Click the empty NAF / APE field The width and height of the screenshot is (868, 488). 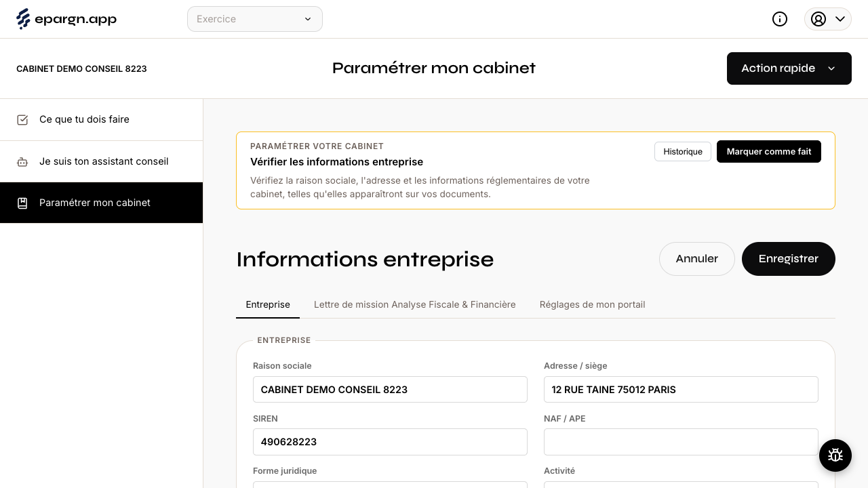coord(681,442)
